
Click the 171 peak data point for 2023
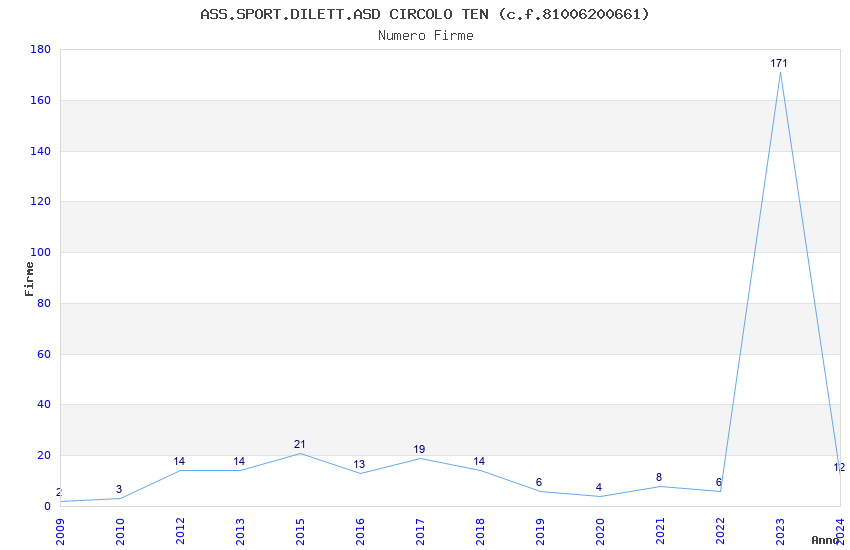[780, 72]
